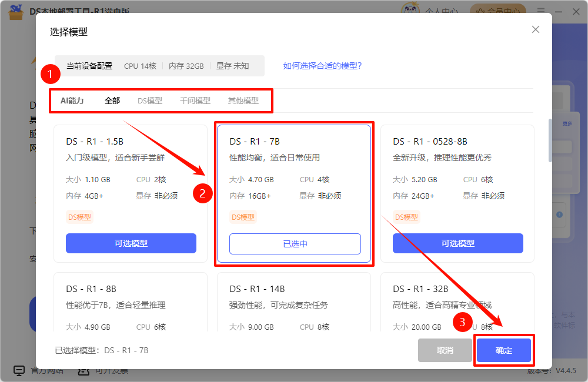Click the 确定 confirm button
The width and height of the screenshot is (588, 382).
(504, 350)
